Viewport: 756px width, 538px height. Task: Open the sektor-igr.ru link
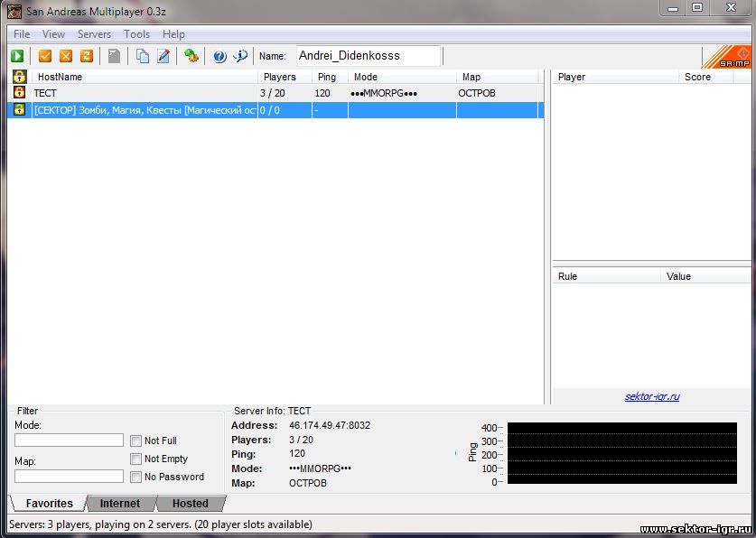[652, 396]
